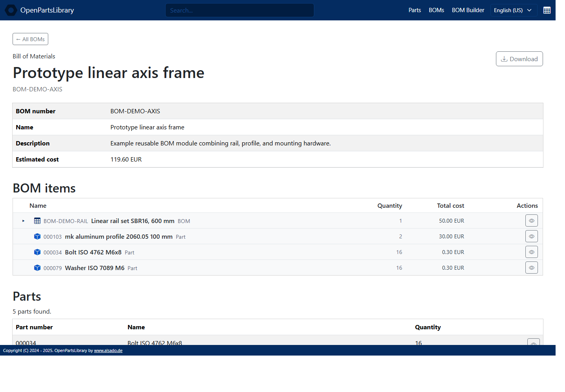This screenshot has height=392, width=565.
Task: Open the www.alsado.de footer link
Action: 108,350
